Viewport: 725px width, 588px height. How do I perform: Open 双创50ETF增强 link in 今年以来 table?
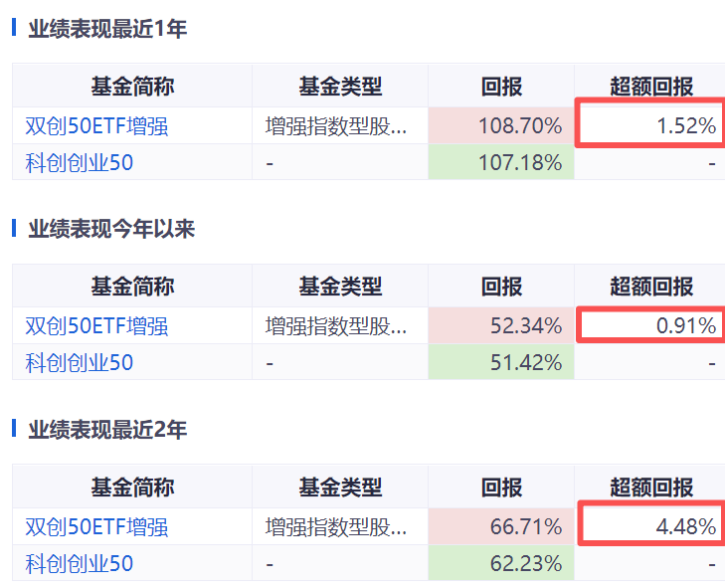(x=96, y=325)
